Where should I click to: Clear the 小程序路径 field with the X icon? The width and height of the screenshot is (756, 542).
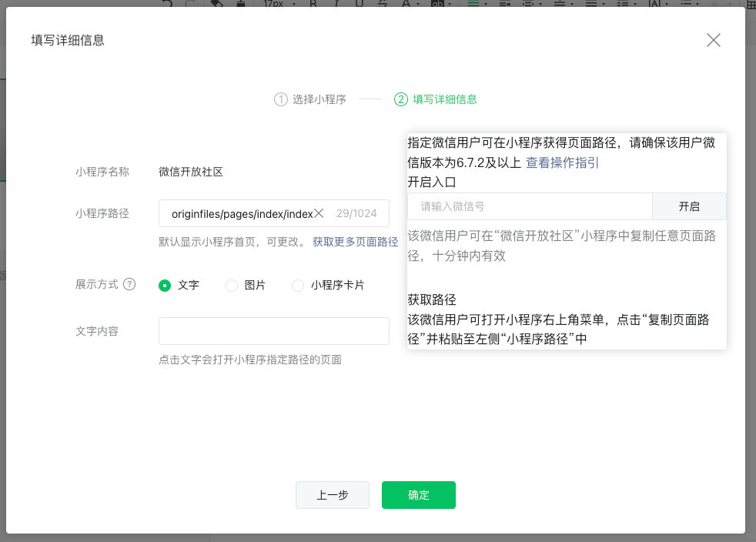[x=319, y=213]
